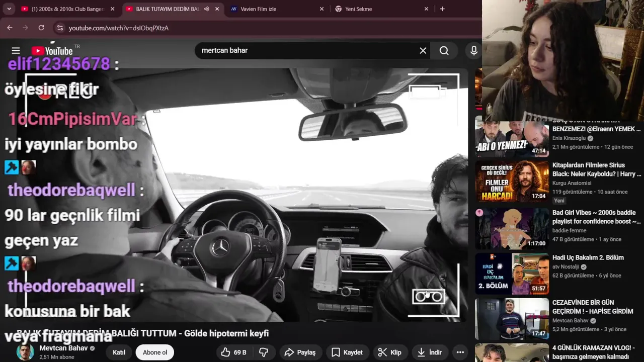Open Sirius Black 17:04 video thumbnail
This screenshot has width=644, height=362.
coord(512,181)
